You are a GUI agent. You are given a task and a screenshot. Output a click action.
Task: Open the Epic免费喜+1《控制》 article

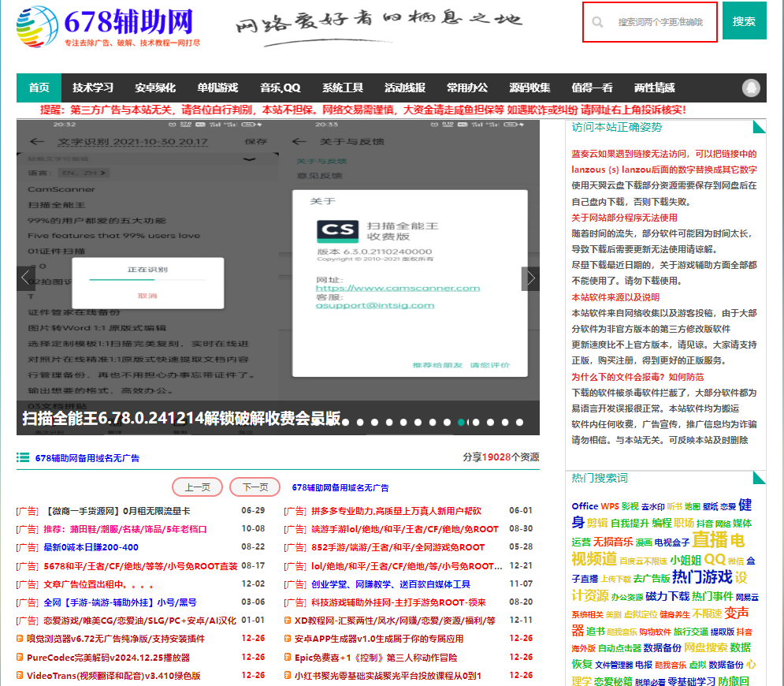point(376,657)
